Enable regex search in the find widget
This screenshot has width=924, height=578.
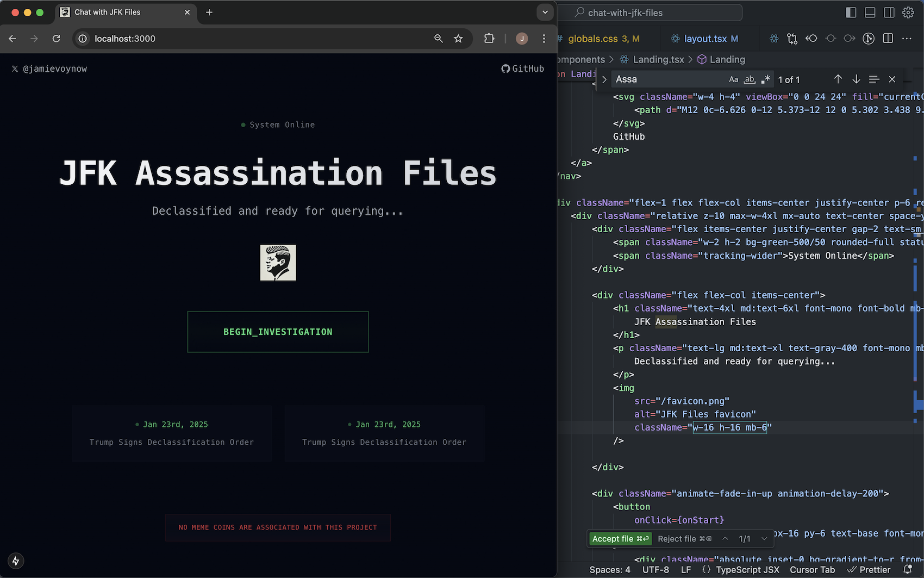click(766, 79)
